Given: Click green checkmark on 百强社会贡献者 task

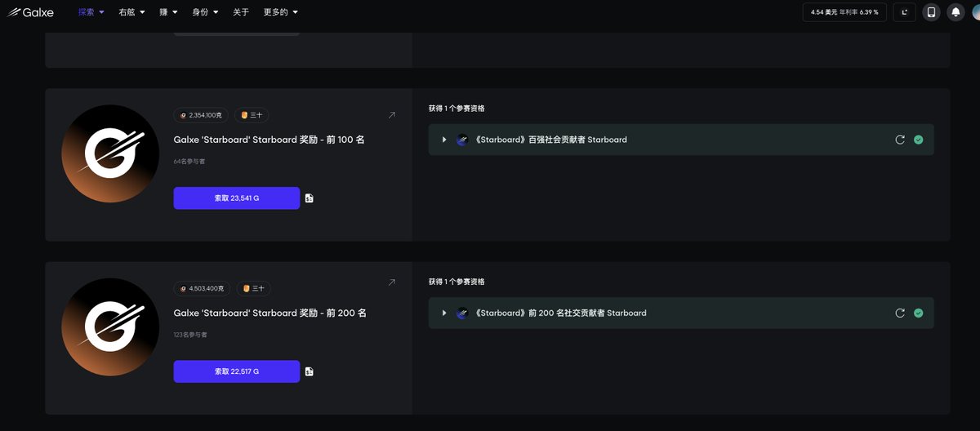Looking at the screenshot, I should click(x=919, y=140).
